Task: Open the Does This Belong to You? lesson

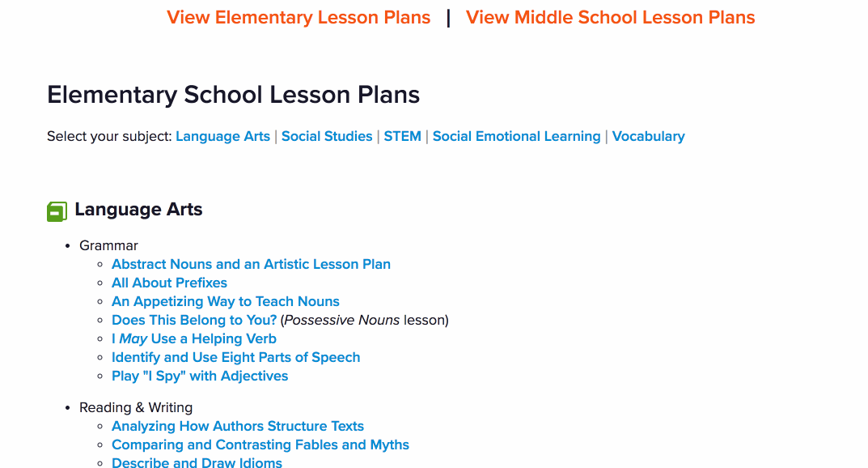Action: coord(194,320)
